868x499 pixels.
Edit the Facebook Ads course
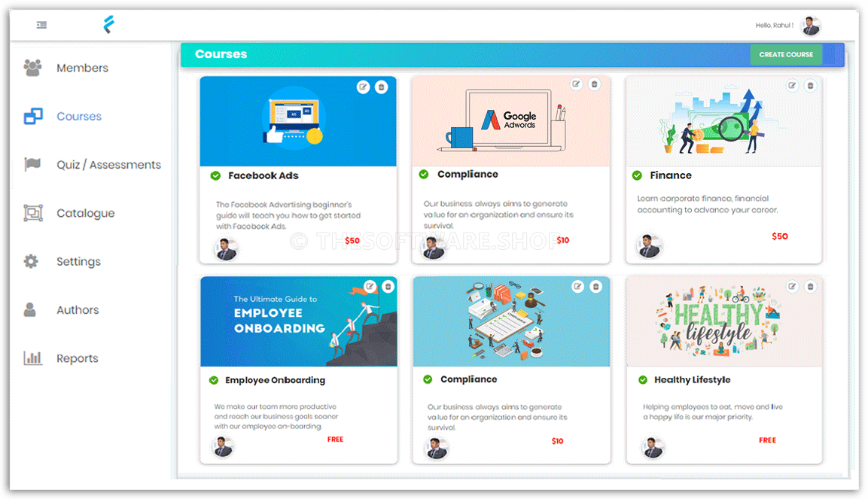[364, 87]
